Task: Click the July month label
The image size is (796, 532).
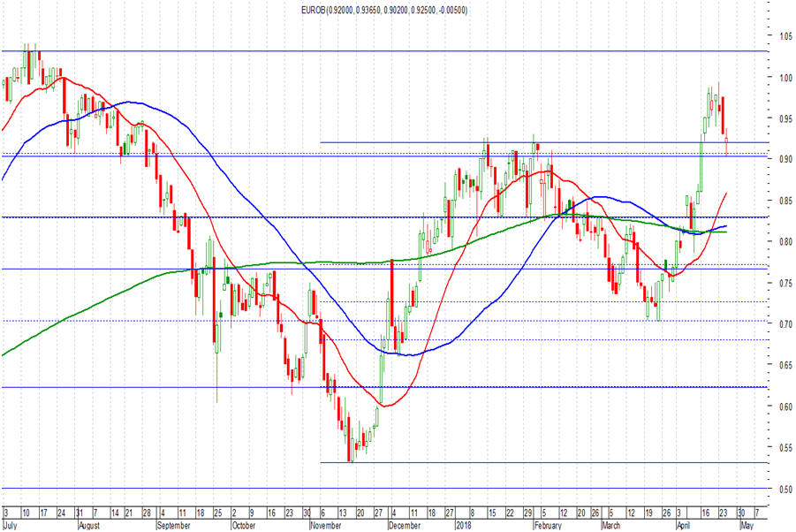Action: (x=10, y=526)
